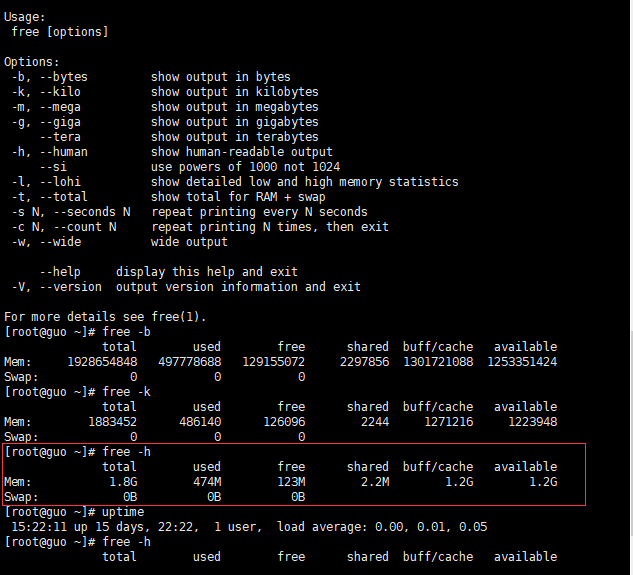The image size is (633, 575).
Task: Click the "-w, --wide" option flag
Action: point(46,242)
